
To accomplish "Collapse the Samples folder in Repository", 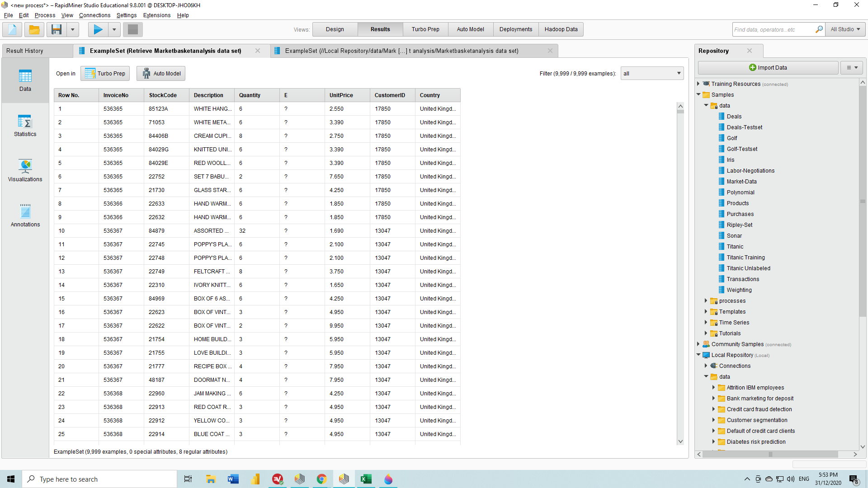I will [x=699, y=94].
